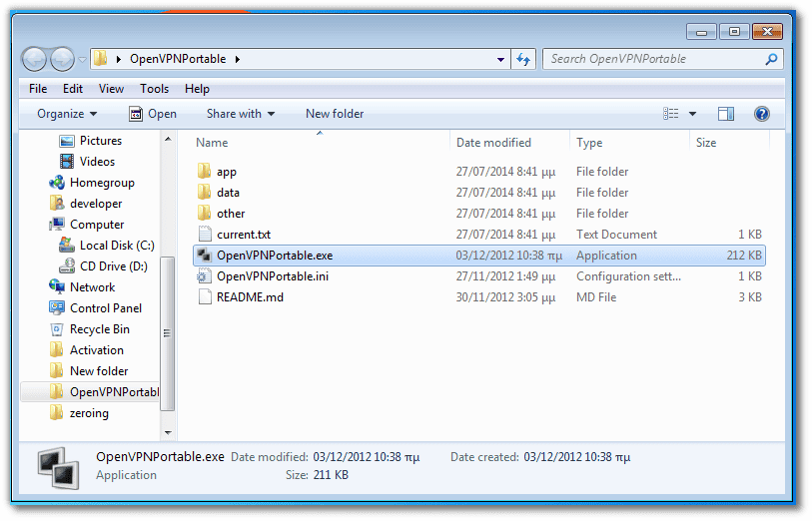Screen dimensions: 812x521
Task: Open the address bar history dropdown
Action: point(500,60)
